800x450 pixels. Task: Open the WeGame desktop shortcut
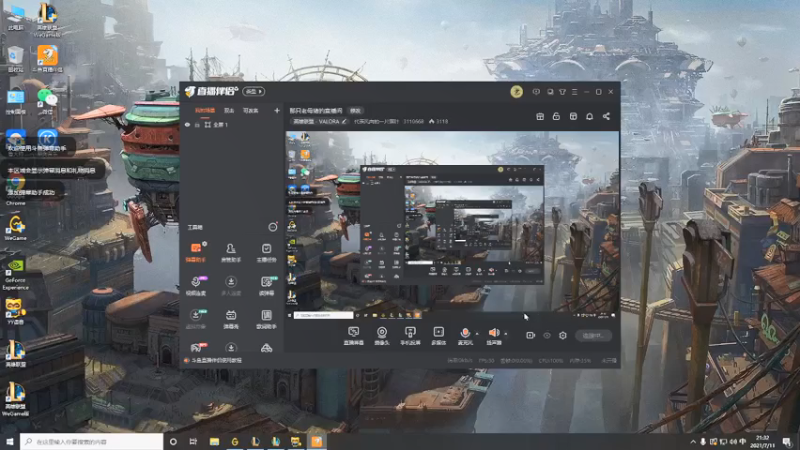click(x=15, y=228)
